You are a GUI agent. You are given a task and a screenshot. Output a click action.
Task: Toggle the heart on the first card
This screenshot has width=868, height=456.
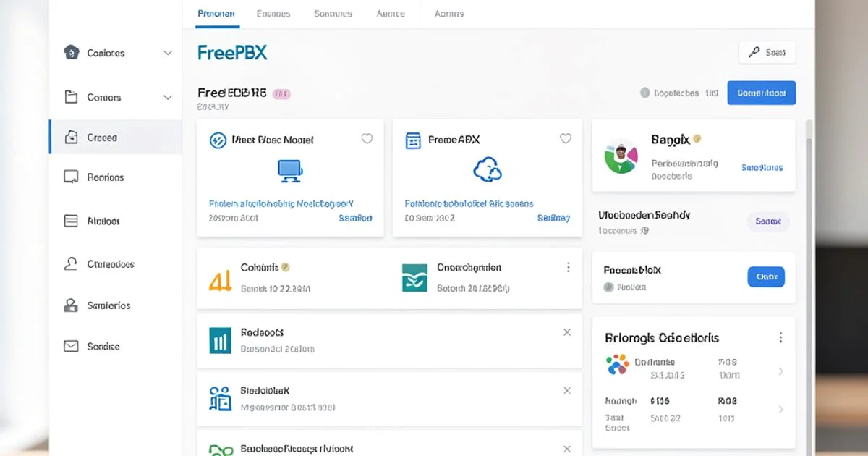367,139
